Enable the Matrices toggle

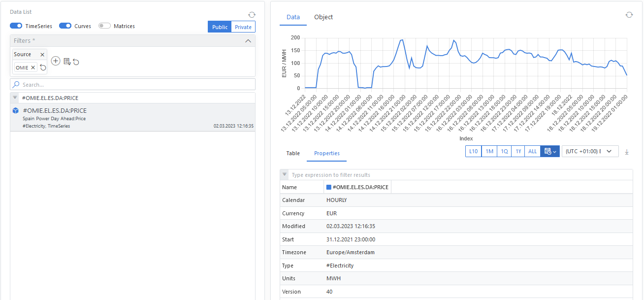104,26
